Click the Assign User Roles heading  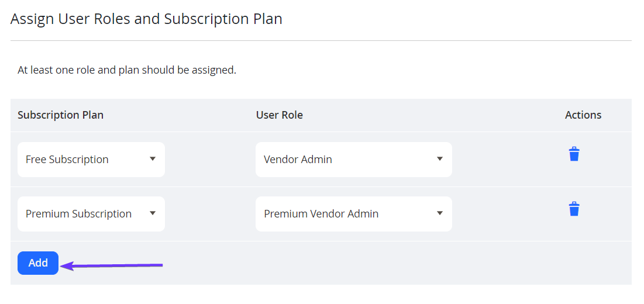pyautogui.click(x=146, y=19)
